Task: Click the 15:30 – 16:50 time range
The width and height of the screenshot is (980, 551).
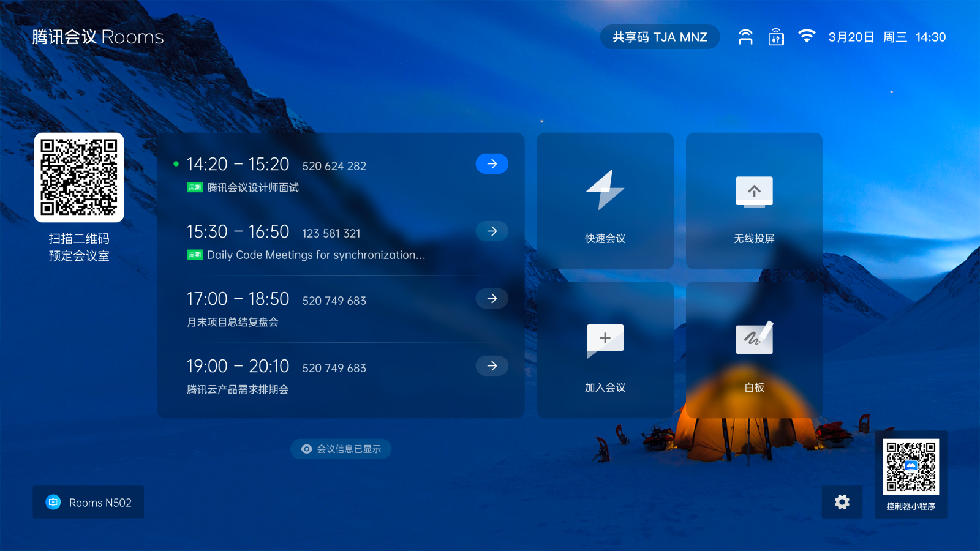Action: (x=238, y=231)
